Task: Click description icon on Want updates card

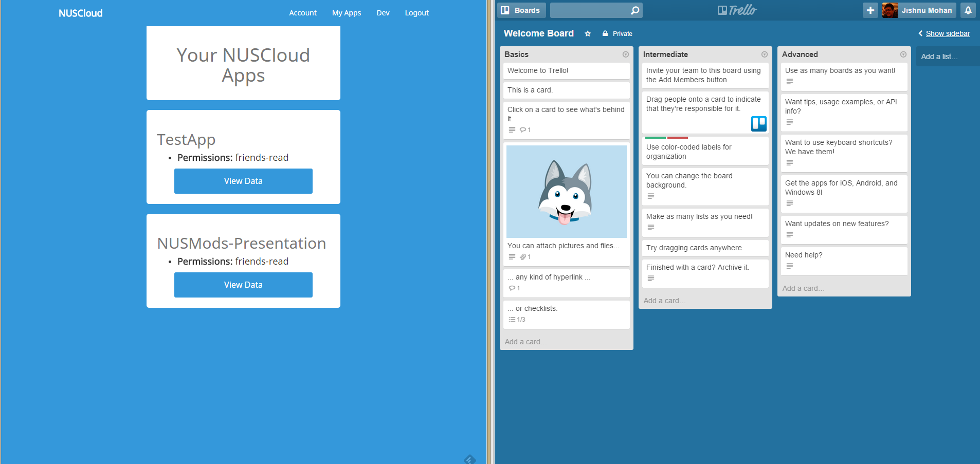Action: [789, 235]
